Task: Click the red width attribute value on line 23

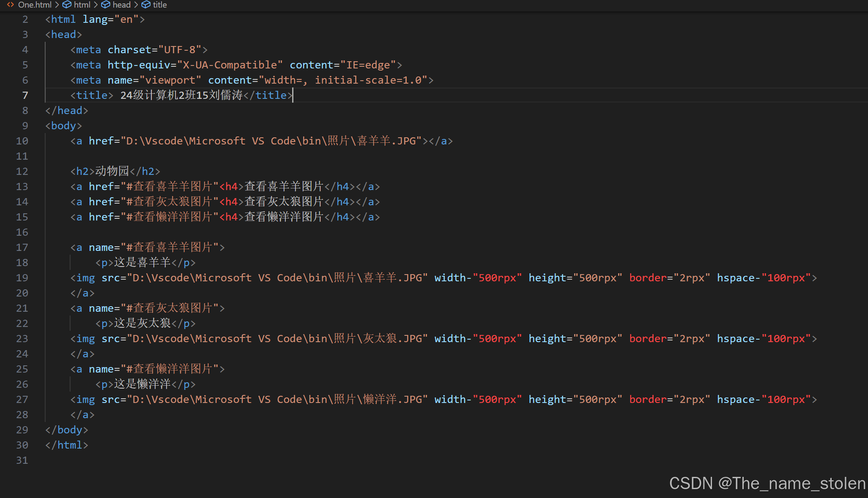Action: coord(497,339)
